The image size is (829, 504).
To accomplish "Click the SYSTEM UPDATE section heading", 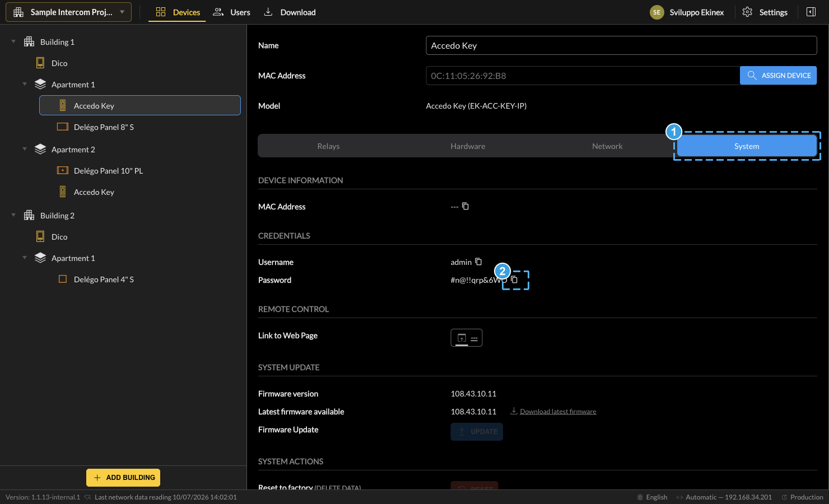I will point(289,367).
